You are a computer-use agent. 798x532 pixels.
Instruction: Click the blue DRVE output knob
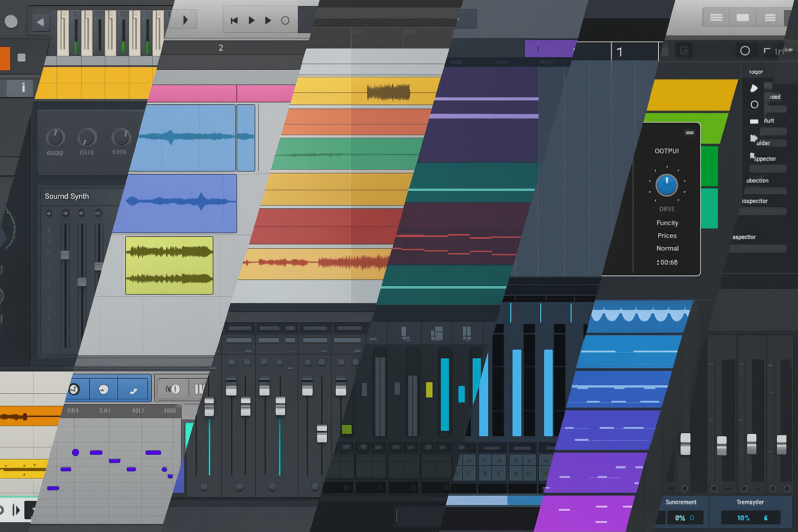click(x=667, y=185)
